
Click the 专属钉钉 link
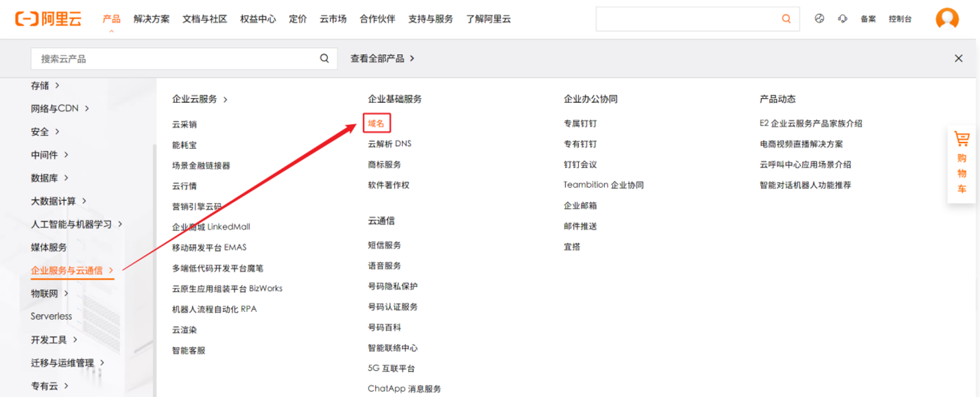click(x=580, y=124)
